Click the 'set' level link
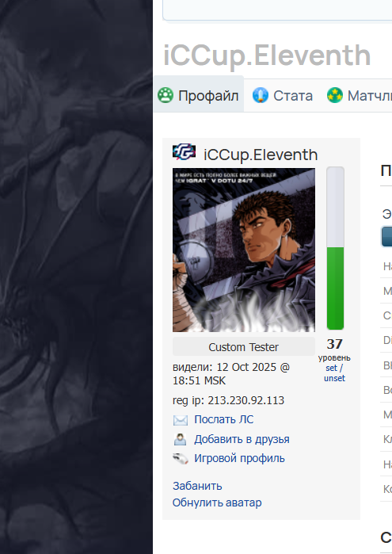392x554 pixels. tap(331, 368)
